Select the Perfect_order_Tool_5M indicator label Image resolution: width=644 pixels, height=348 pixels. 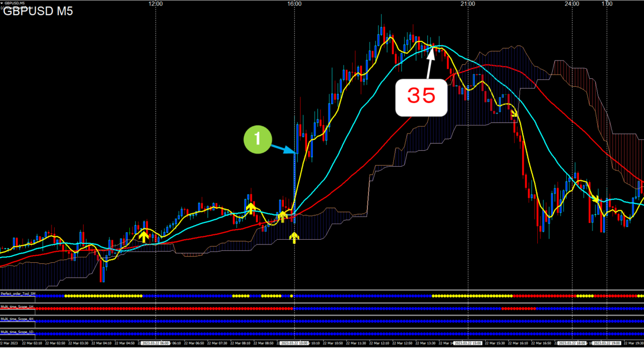pyautogui.click(x=18, y=294)
